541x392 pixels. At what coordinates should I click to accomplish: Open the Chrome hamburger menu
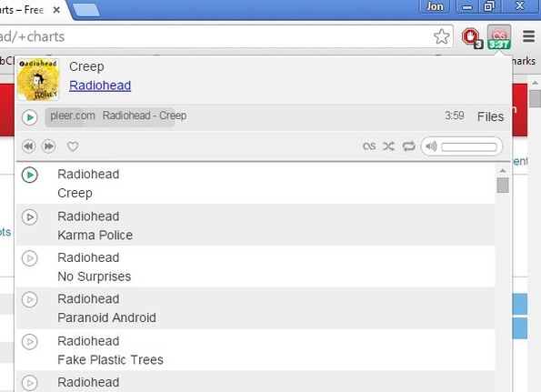pyautogui.click(x=528, y=36)
